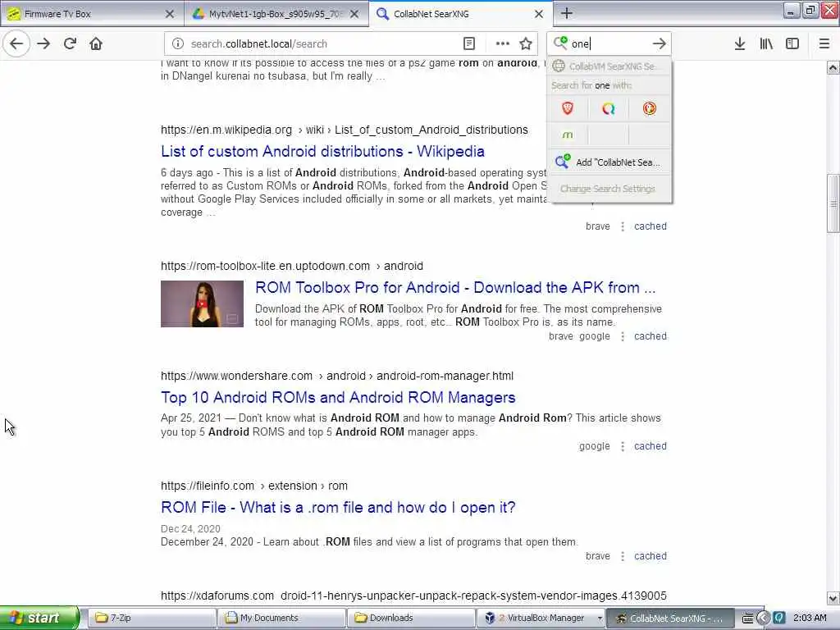The width and height of the screenshot is (840, 630).
Task: Close the CollabNet SearXNG tab
Action: (x=539, y=14)
